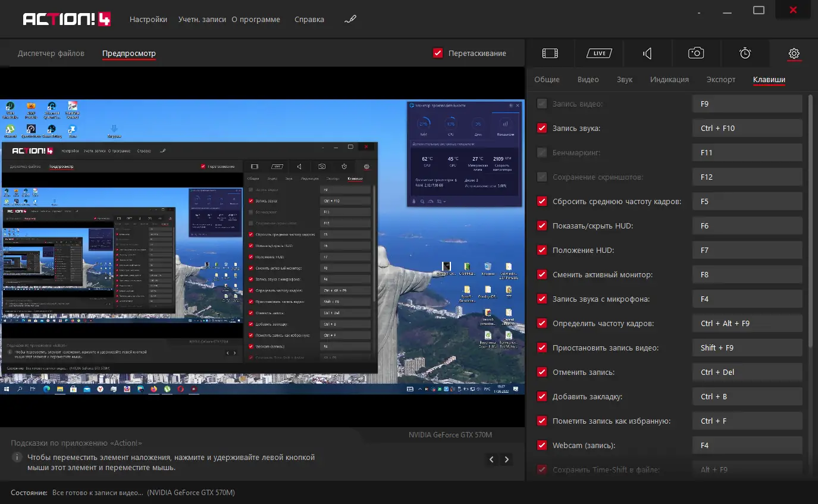Click the brush icon in top menu
This screenshot has width=818, height=504.
point(350,20)
